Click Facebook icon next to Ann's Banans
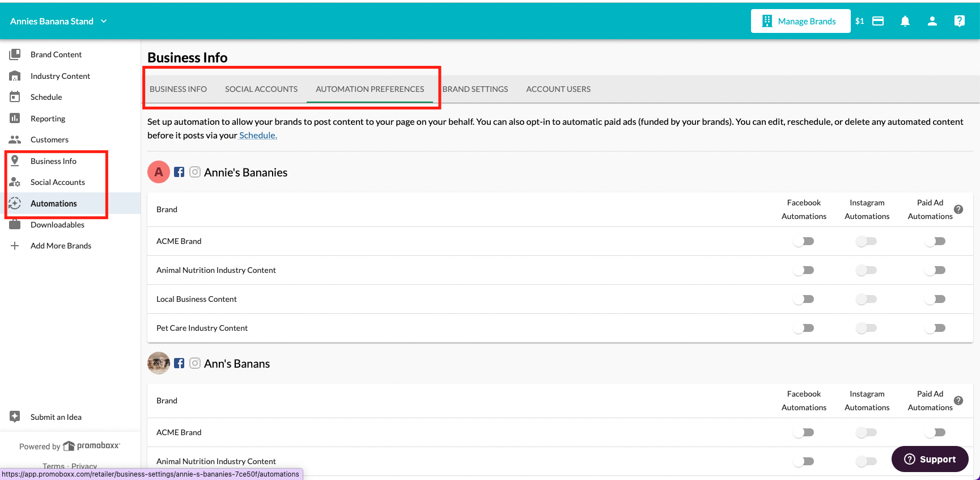 [x=179, y=363]
